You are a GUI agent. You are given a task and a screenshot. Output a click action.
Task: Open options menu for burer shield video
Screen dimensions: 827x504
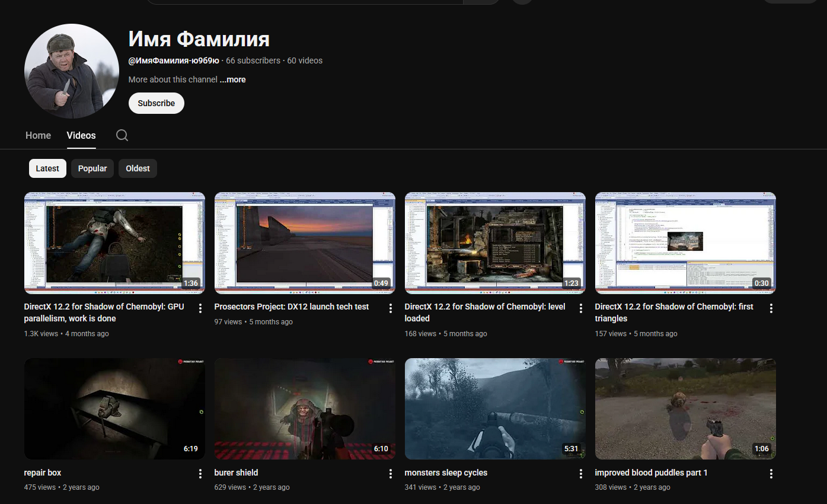391,474
